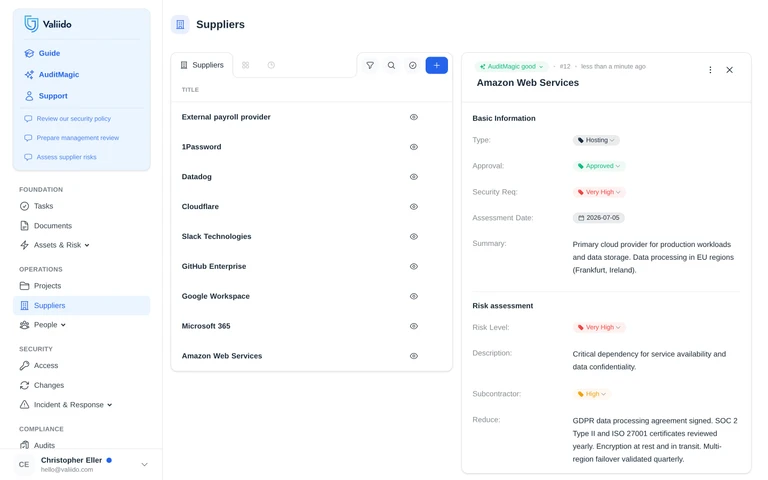
Task: Expand the People submenu
Action: pyautogui.click(x=43, y=325)
